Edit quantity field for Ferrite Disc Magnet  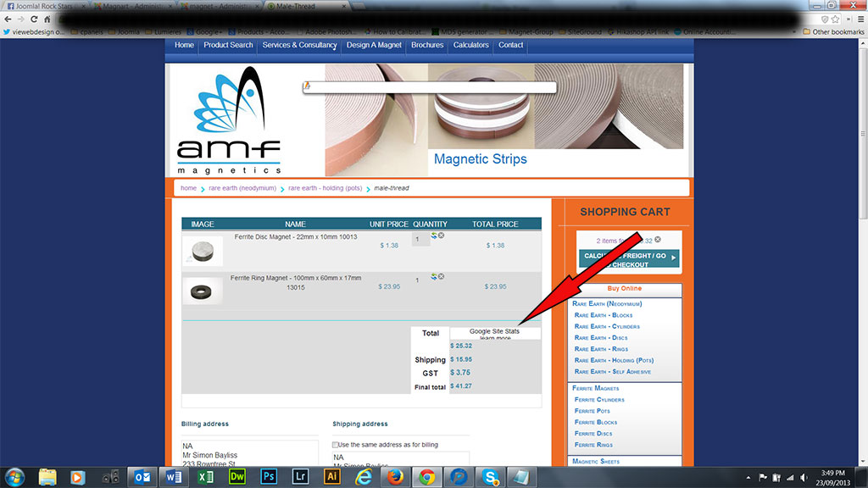420,240
